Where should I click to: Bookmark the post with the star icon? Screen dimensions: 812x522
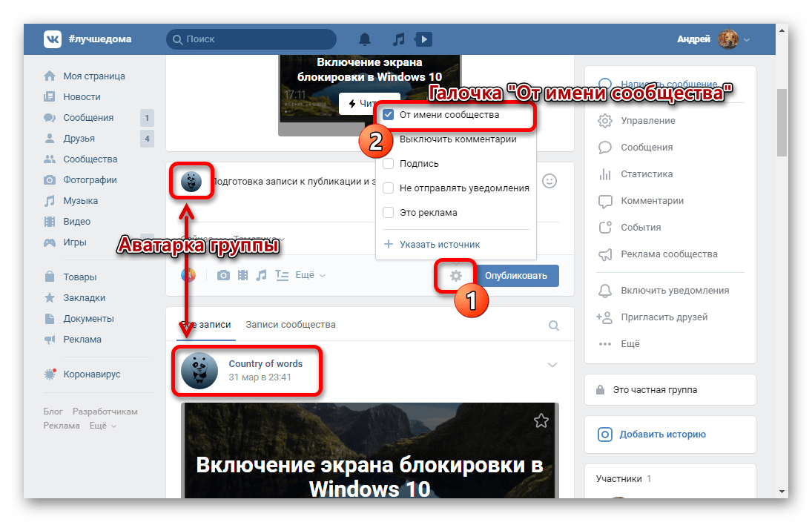[x=541, y=420]
